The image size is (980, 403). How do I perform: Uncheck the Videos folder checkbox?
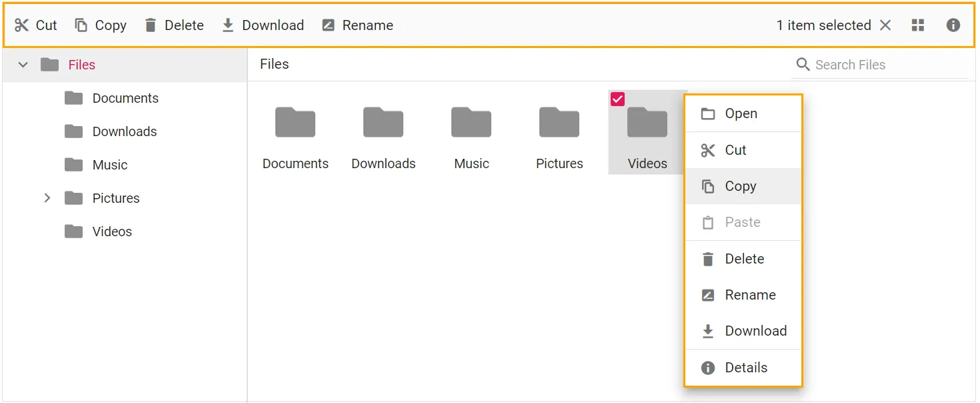(618, 99)
